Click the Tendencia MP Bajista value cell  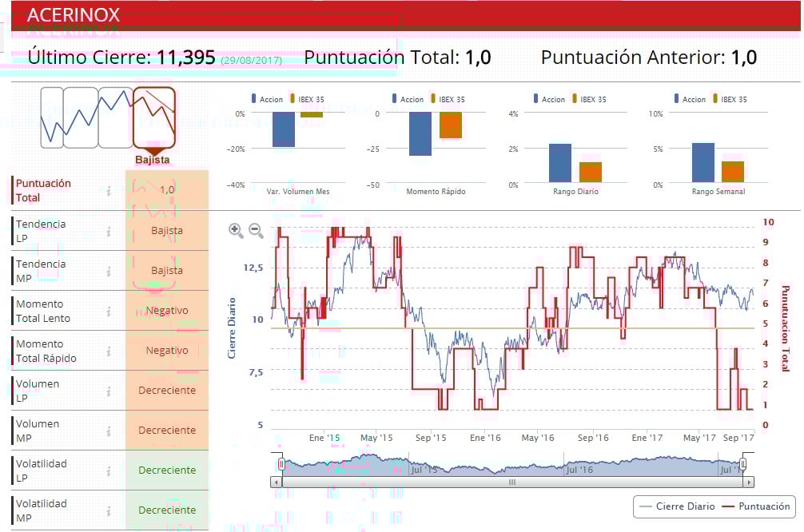tap(167, 271)
